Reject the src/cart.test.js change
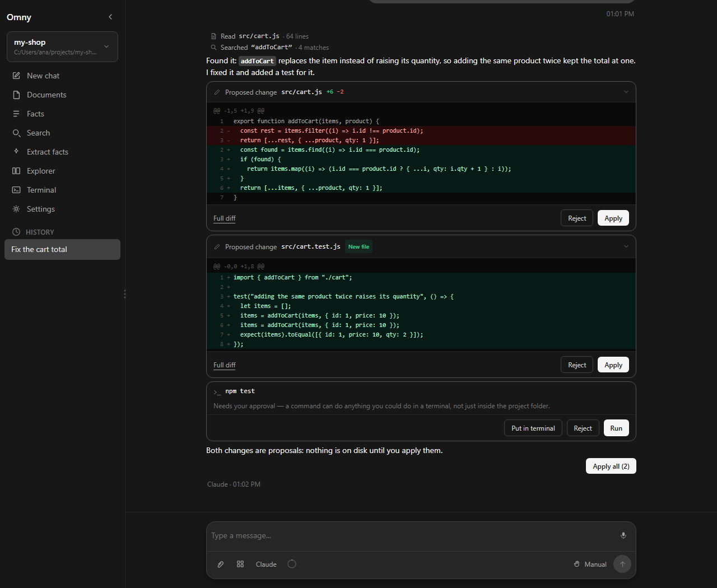This screenshot has height=588, width=717. [577, 365]
